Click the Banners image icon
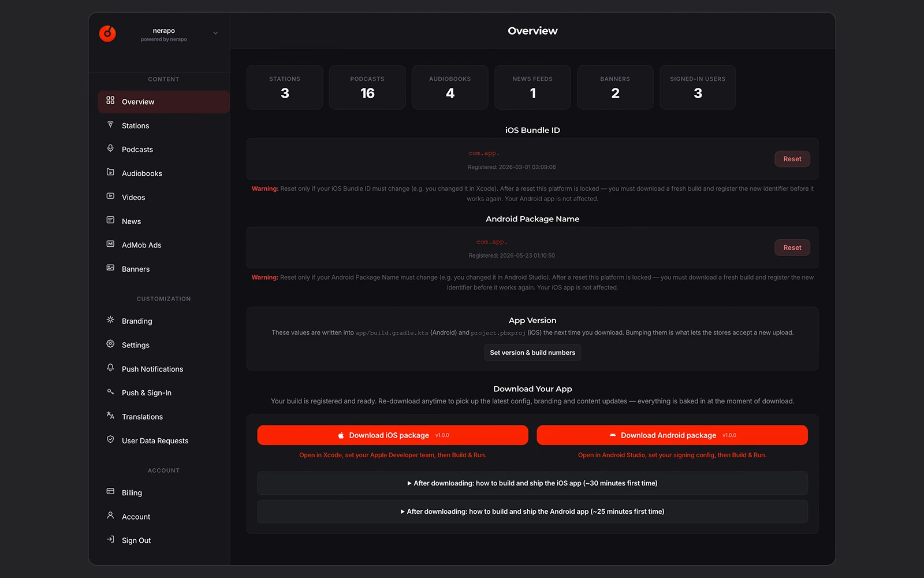 click(110, 268)
